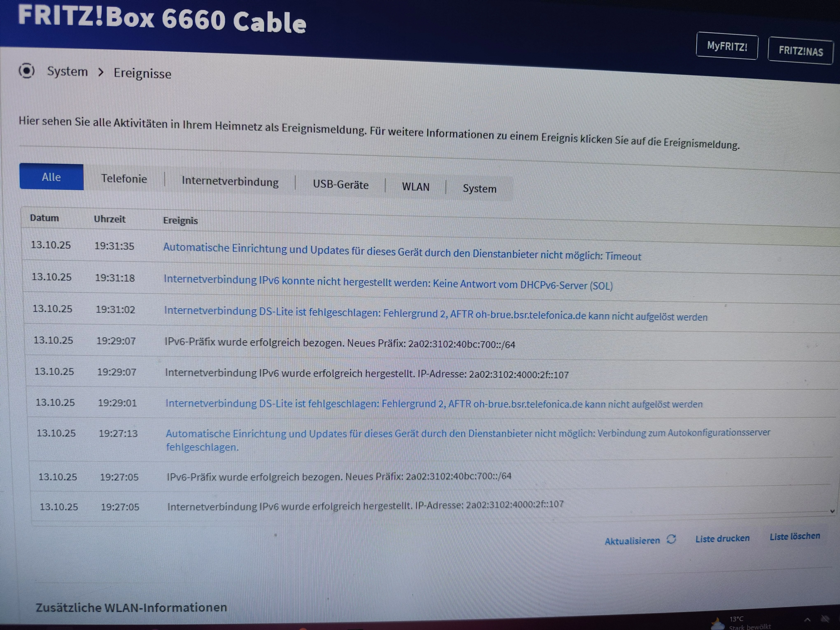Select the USB-Geräte tab
840x630 pixels.
(x=341, y=185)
